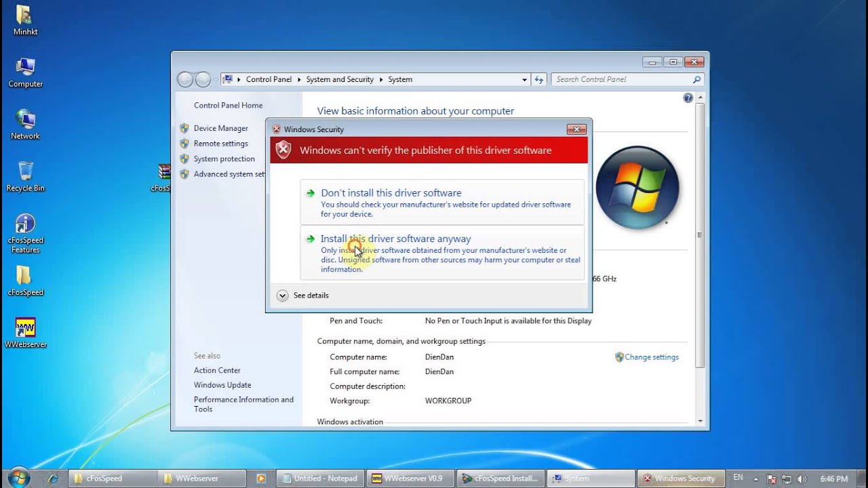868x488 pixels.
Task: Switch to Untitled - Notepad taskbar button
Action: [321, 478]
